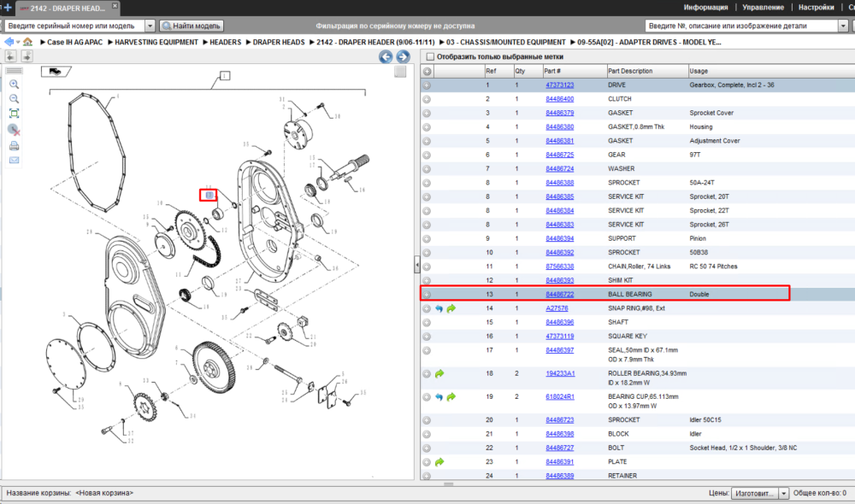Viewport: 855px width, 504px height.
Task: Zoom in on the parts diagram
Action: click(15, 85)
